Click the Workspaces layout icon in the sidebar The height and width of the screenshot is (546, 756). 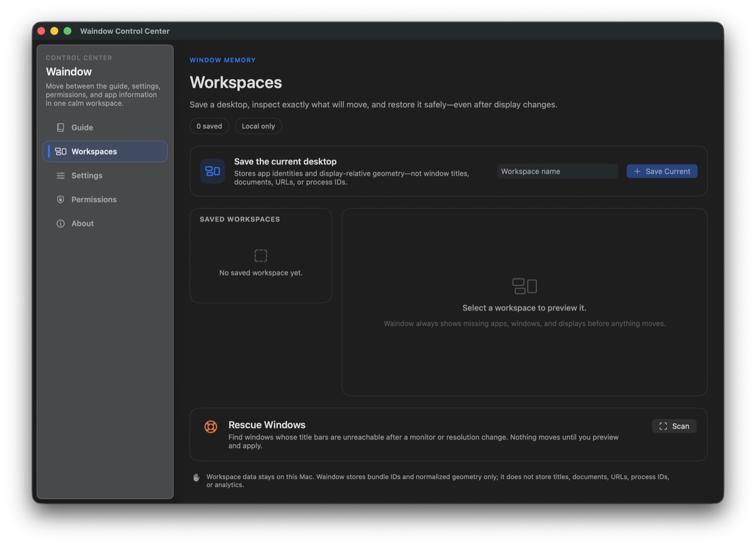60,151
